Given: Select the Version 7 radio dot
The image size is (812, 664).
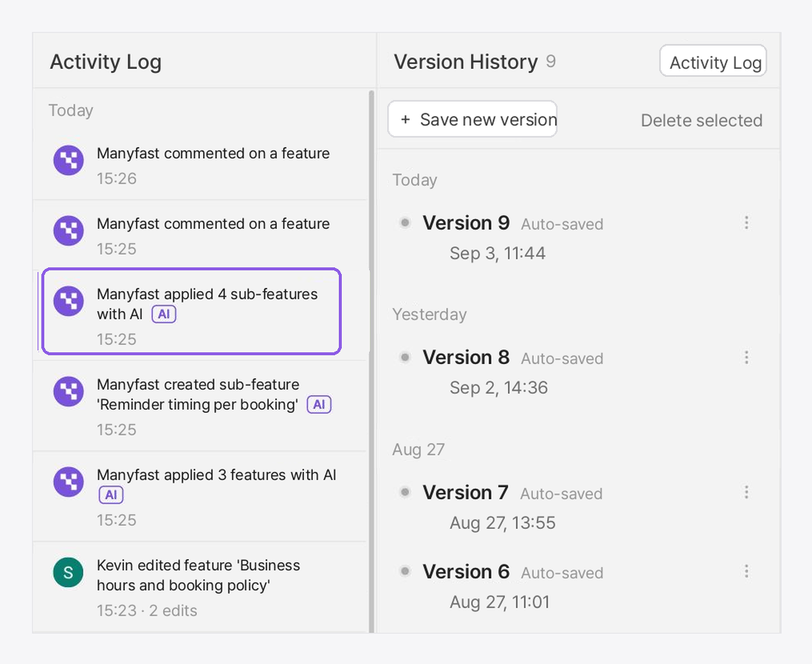Looking at the screenshot, I should click(x=405, y=492).
